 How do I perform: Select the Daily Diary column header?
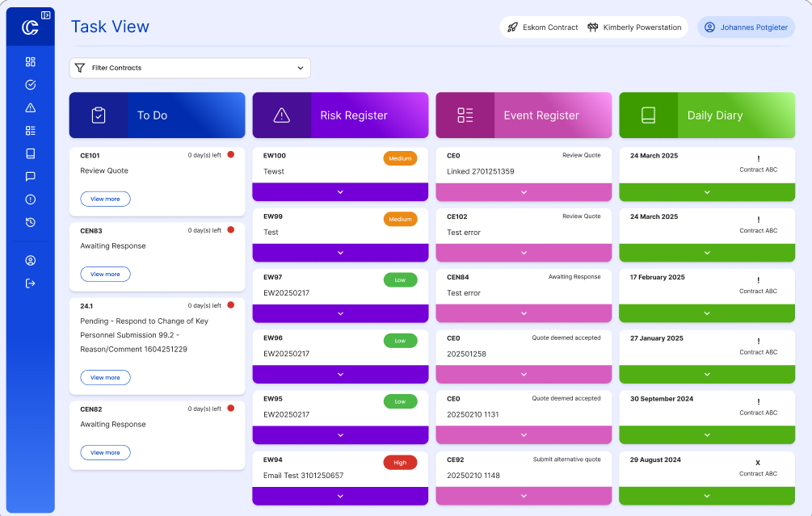point(707,115)
